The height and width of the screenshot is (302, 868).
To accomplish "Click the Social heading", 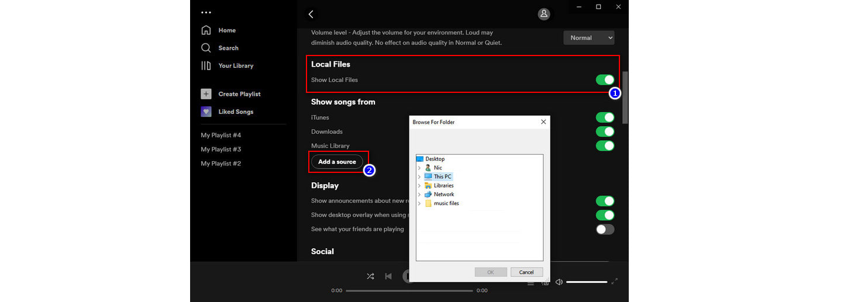I will point(322,251).
